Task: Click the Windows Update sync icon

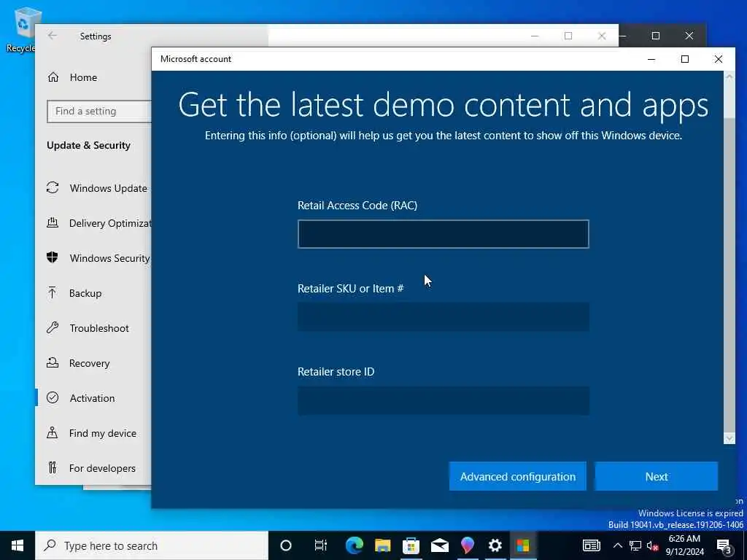Action: point(53,187)
